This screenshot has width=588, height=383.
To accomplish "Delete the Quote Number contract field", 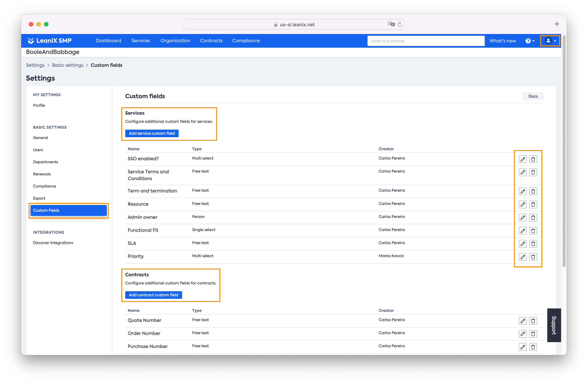I will pyautogui.click(x=533, y=321).
